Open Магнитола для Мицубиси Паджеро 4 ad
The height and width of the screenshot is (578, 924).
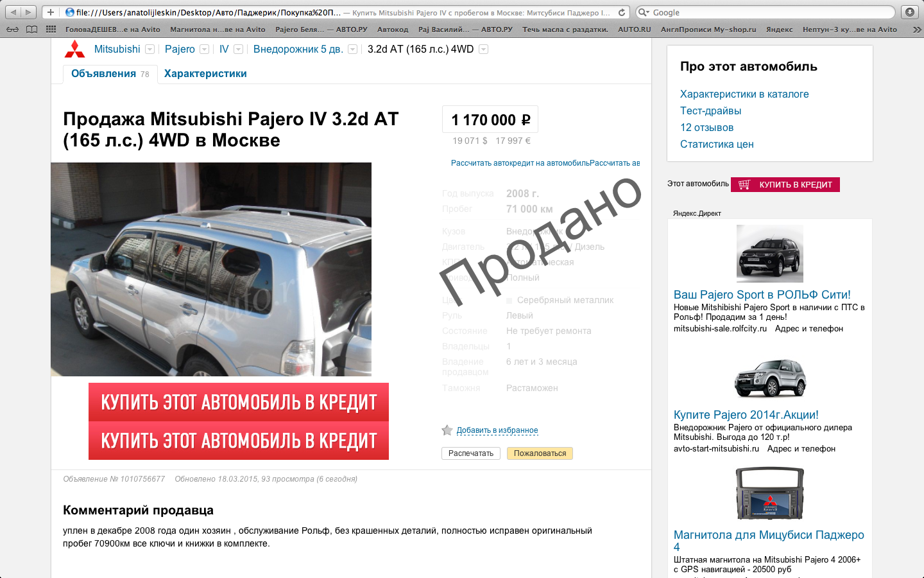click(x=769, y=541)
